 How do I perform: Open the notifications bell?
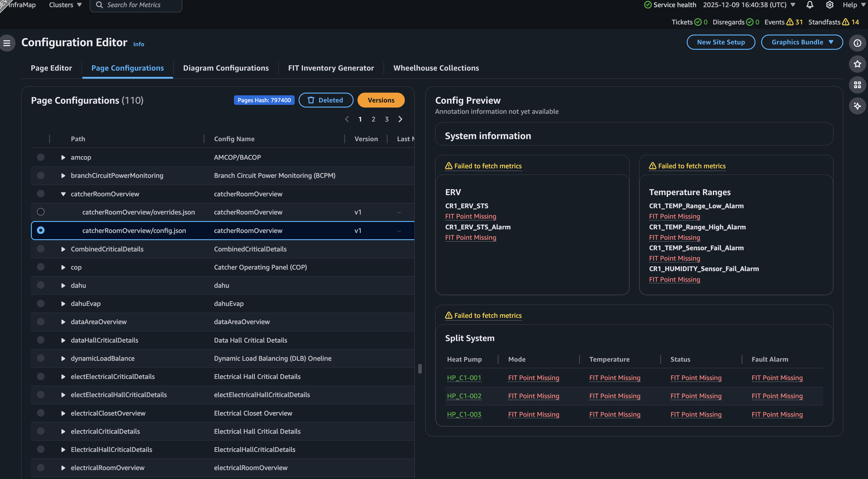(x=810, y=5)
